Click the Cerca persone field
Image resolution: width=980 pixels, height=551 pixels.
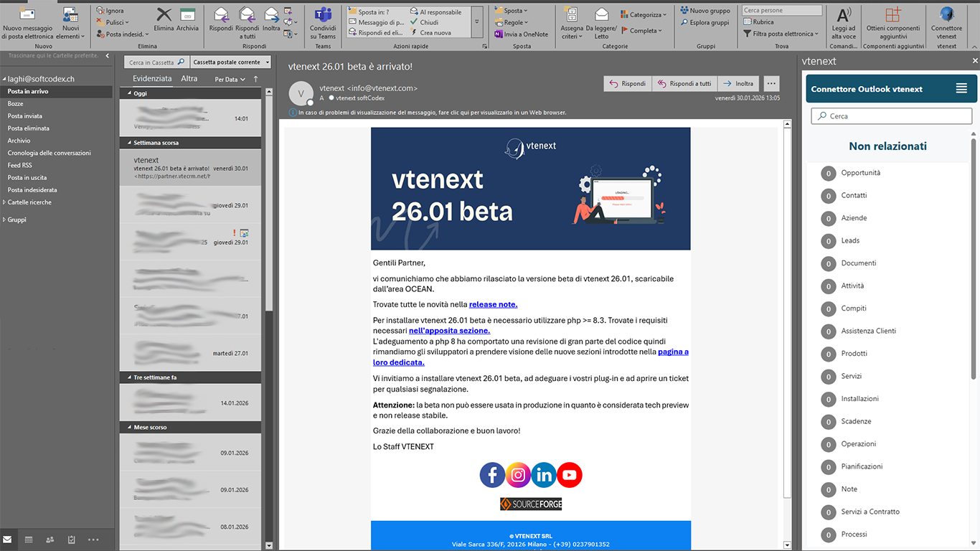pos(781,11)
